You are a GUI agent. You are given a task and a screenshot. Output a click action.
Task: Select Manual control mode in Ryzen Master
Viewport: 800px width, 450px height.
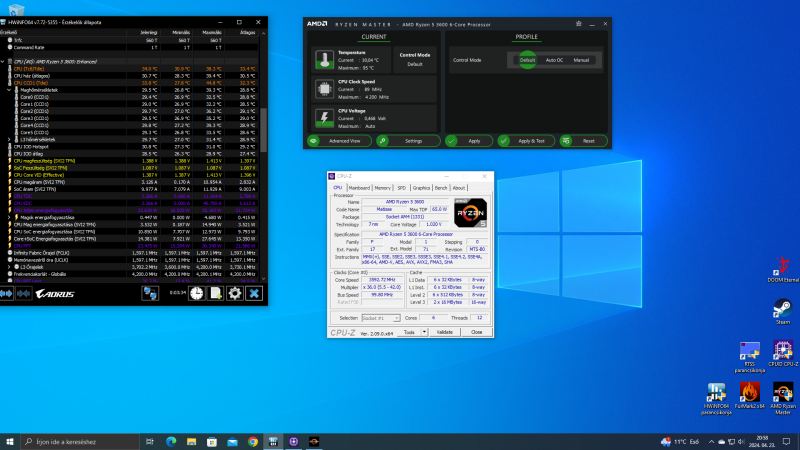pos(581,60)
